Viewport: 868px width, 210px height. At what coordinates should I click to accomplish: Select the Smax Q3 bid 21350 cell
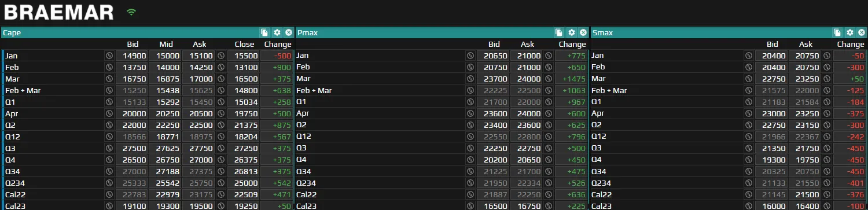[772, 148]
